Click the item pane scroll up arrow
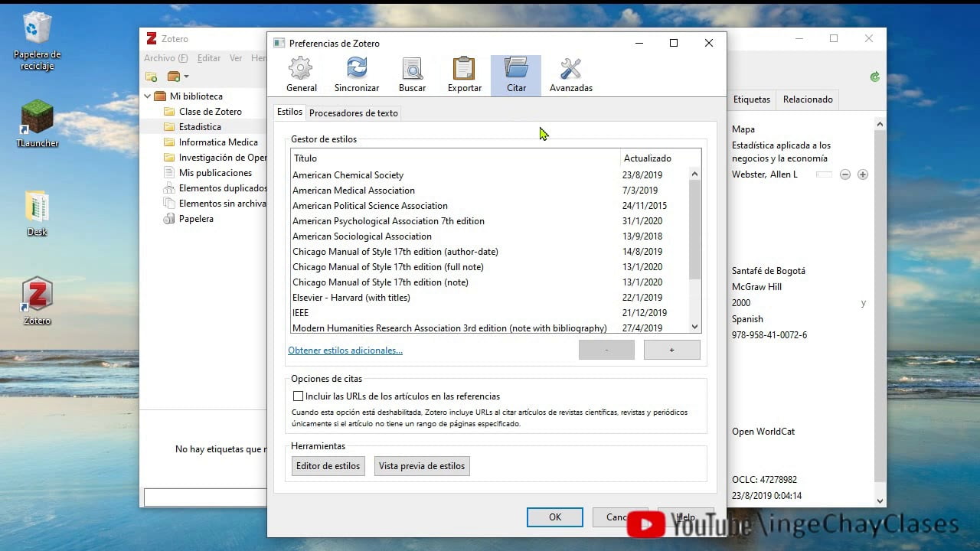Image resolution: width=980 pixels, height=551 pixels. click(x=880, y=124)
